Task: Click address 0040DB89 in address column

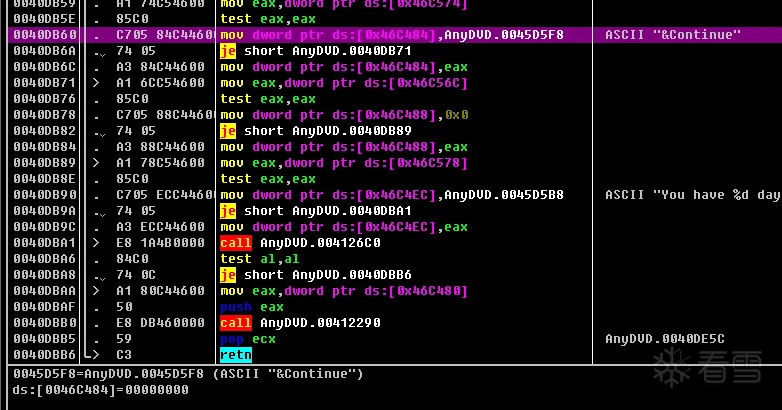Action: coord(45,163)
